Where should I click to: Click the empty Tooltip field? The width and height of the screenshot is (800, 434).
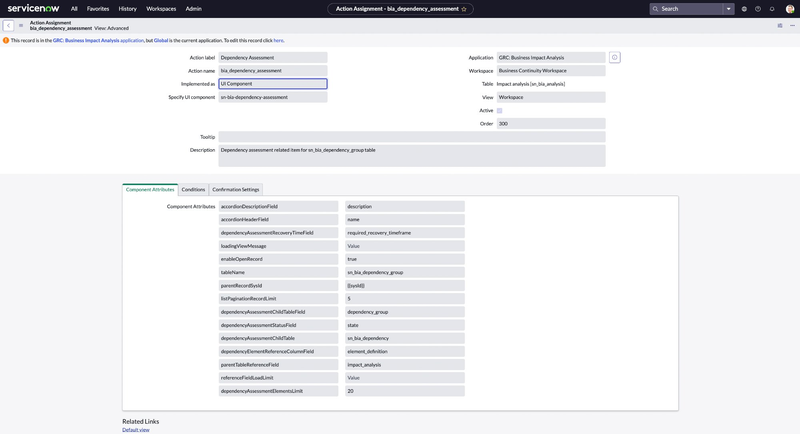(412, 137)
